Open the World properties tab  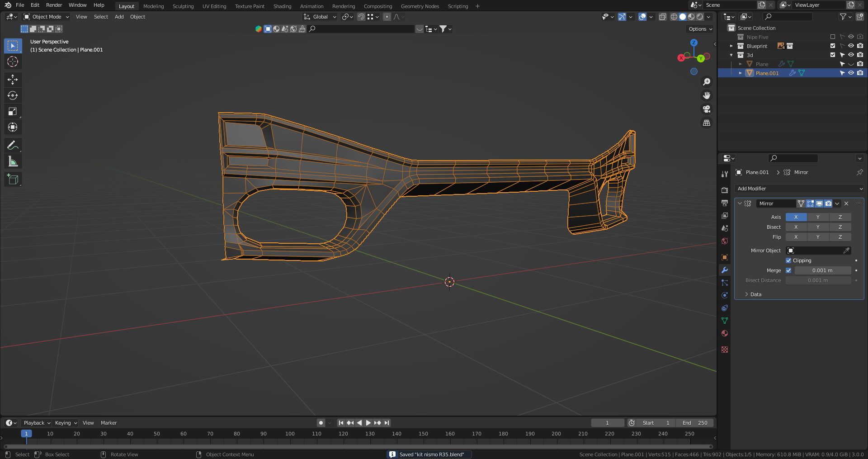click(x=725, y=241)
